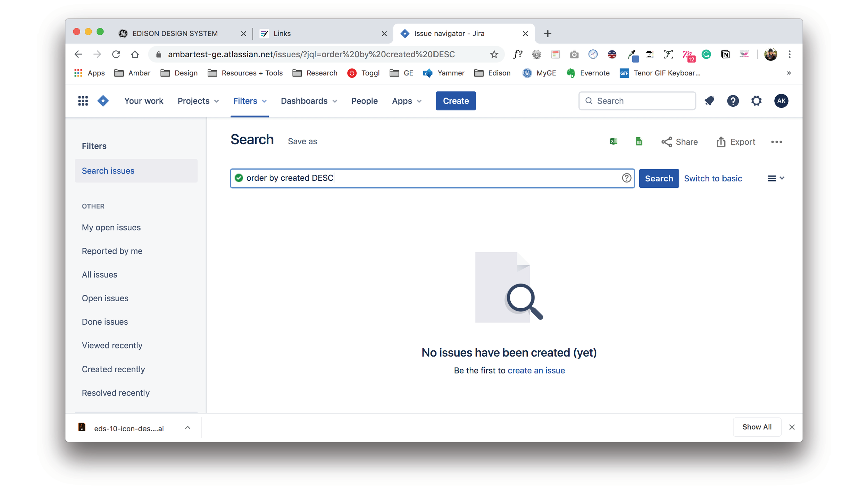Open the list view layout switcher

point(776,178)
